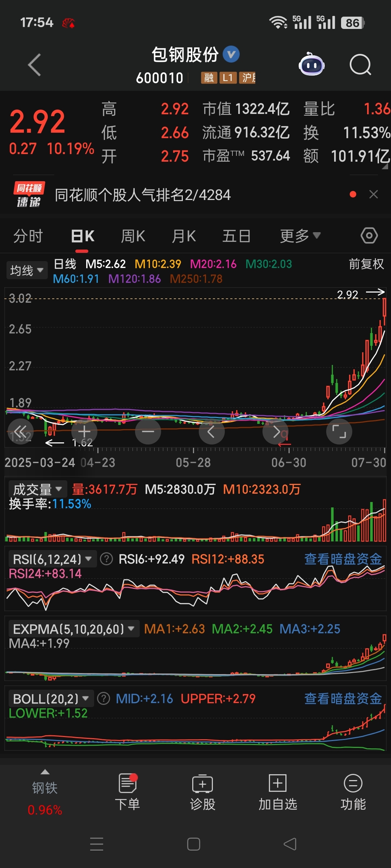Open chart settings hexagon icon

click(369, 236)
